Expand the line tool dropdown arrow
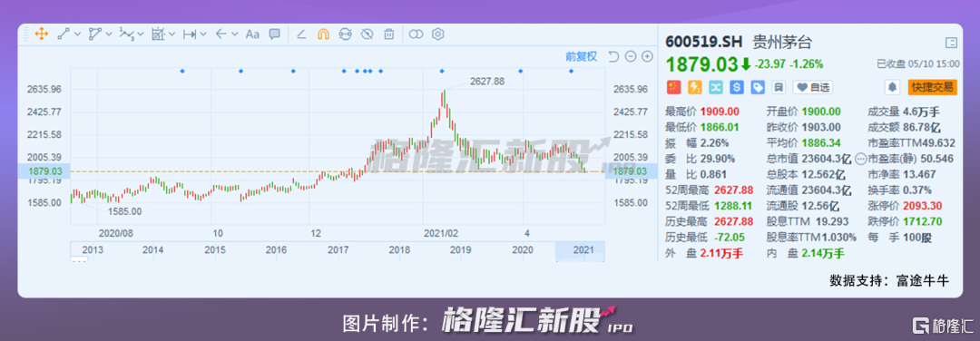980x341 pixels. pos(77,34)
